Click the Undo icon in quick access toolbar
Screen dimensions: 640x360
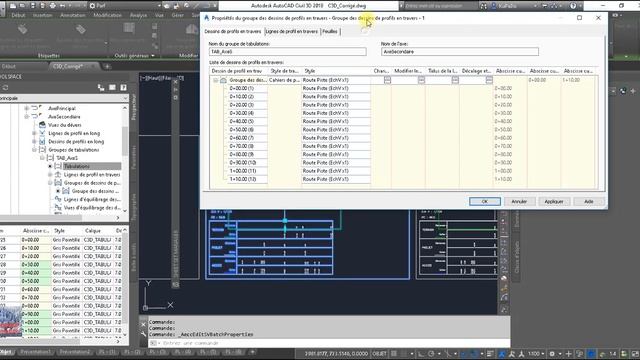pos(62,6)
